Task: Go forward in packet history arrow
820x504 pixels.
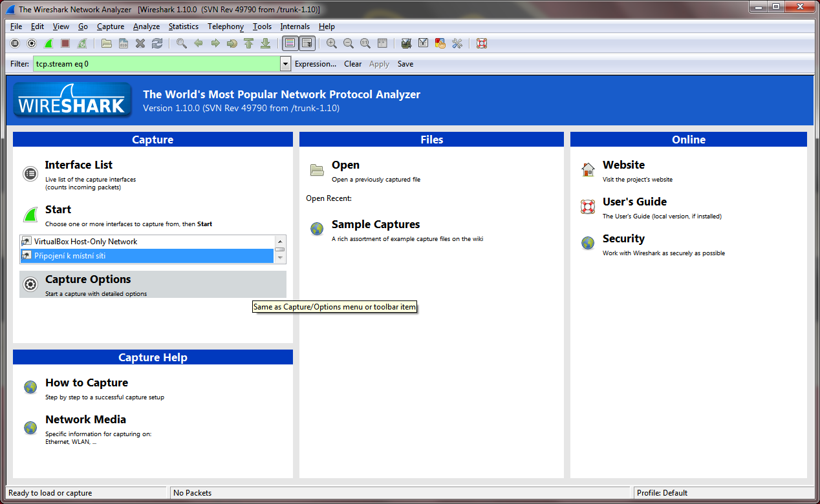Action: click(215, 43)
